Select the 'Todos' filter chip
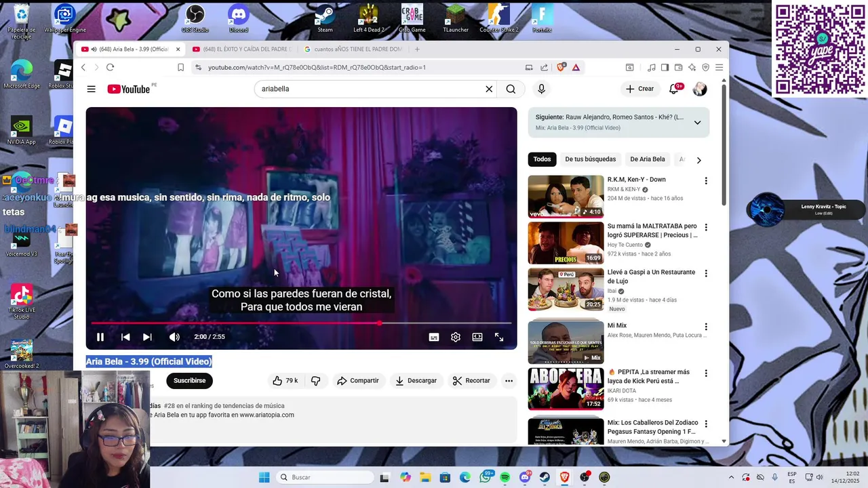Image resolution: width=868 pixels, height=488 pixels. click(542, 159)
